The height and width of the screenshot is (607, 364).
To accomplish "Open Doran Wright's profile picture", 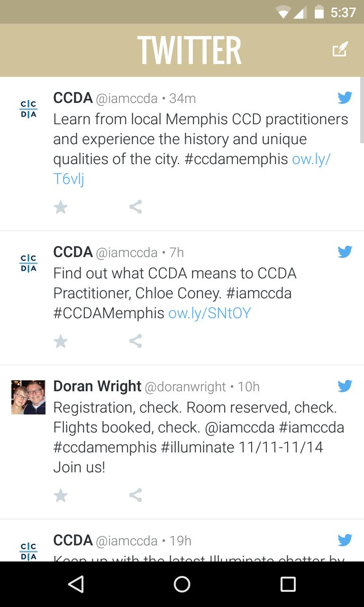I will [28, 397].
